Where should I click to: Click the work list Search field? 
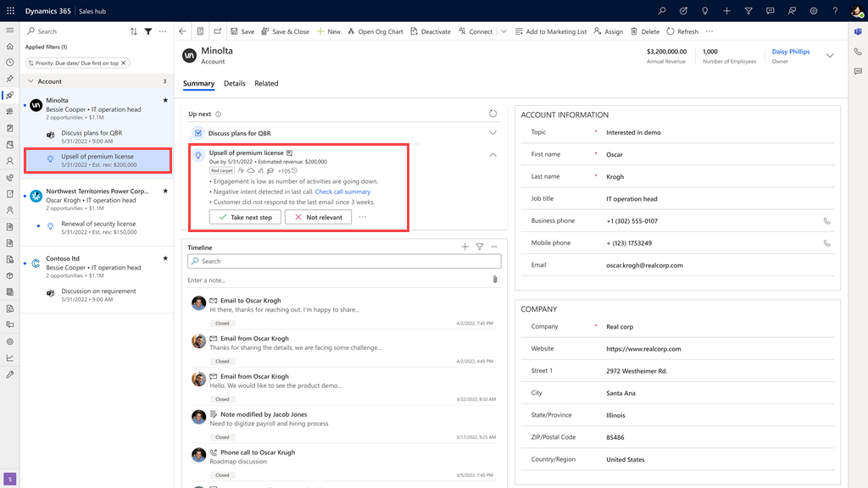[x=77, y=31]
